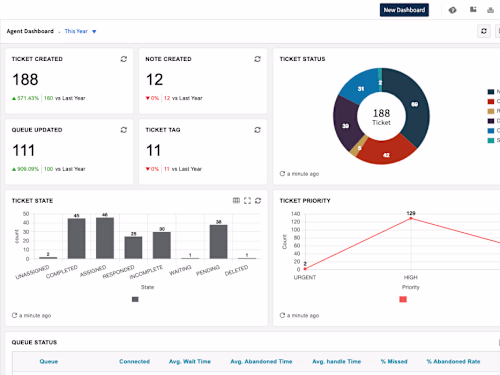Switch Ticket State chart to table view
The height and width of the screenshot is (375, 500).
tap(236, 200)
